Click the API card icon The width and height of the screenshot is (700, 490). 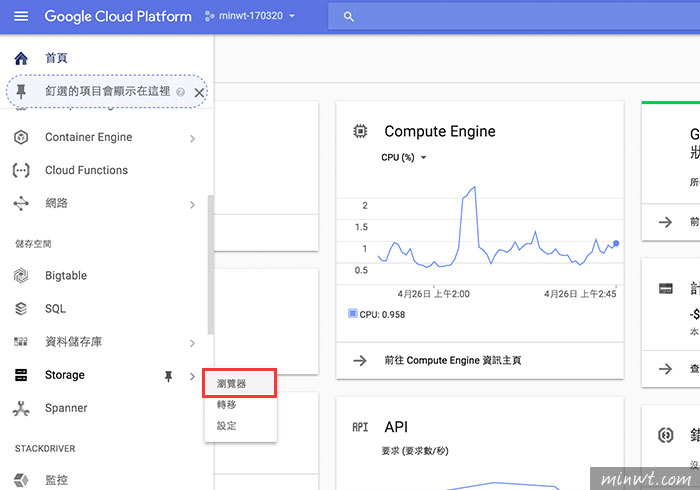point(360,427)
